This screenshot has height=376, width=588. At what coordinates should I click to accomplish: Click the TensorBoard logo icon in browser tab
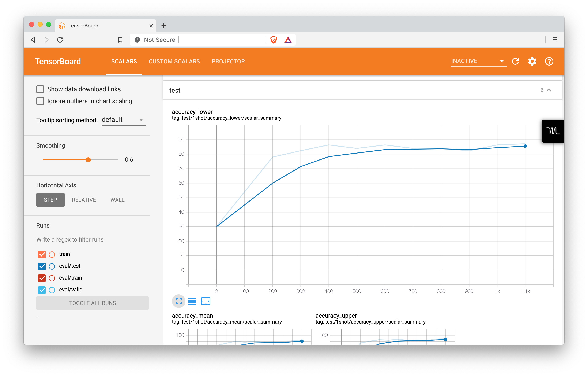click(x=61, y=25)
